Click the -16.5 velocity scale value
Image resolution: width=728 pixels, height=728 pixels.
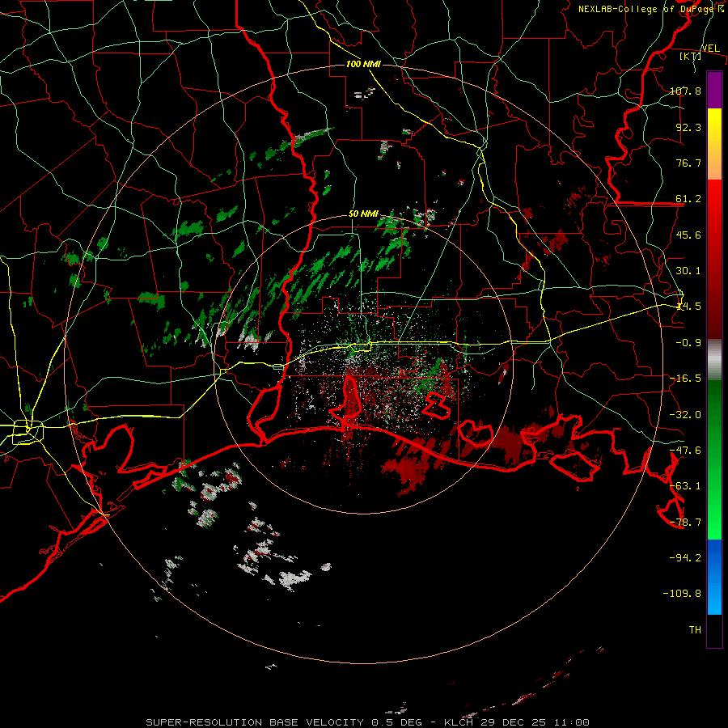[685, 379]
